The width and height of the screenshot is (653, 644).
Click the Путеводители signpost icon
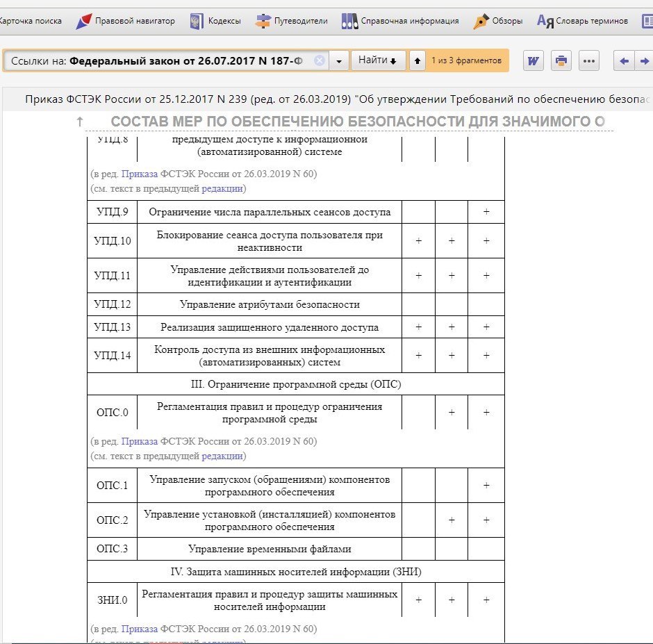(263, 22)
